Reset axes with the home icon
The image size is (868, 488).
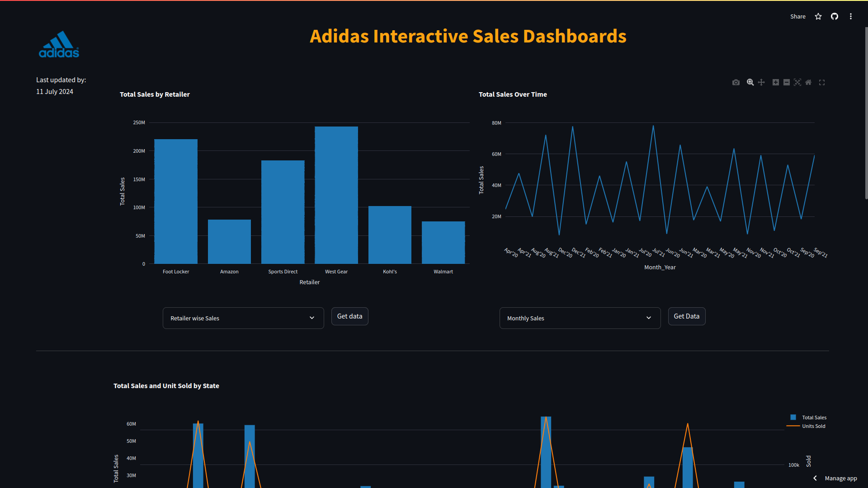pos(808,82)
